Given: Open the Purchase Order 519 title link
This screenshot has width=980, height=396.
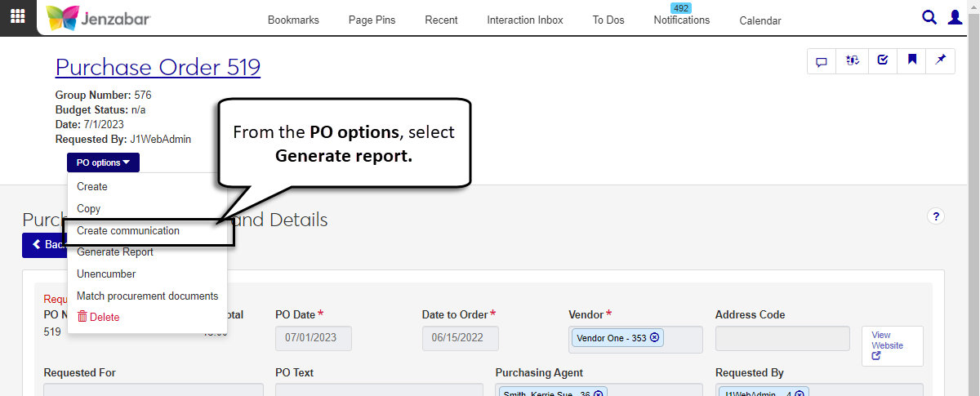Looking at the screenshot, I should point(158,66).
